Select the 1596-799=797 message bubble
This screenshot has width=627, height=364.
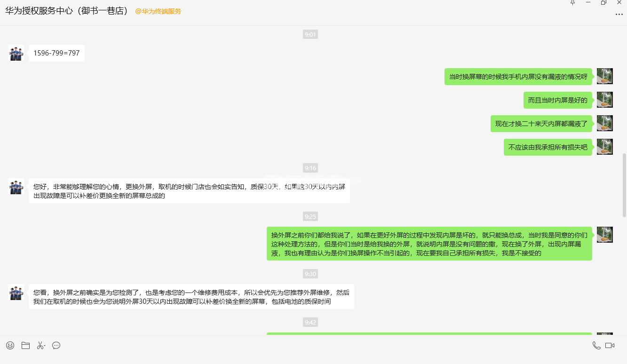coord(56,53)
